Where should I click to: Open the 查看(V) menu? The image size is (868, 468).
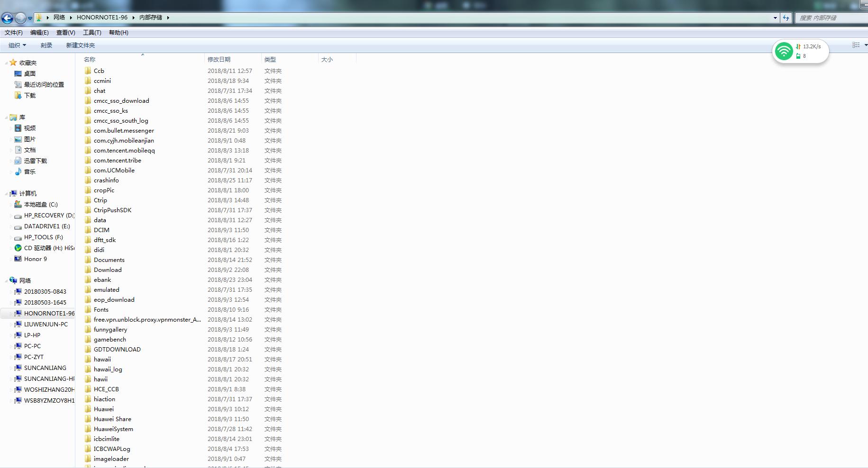point(65,32)
